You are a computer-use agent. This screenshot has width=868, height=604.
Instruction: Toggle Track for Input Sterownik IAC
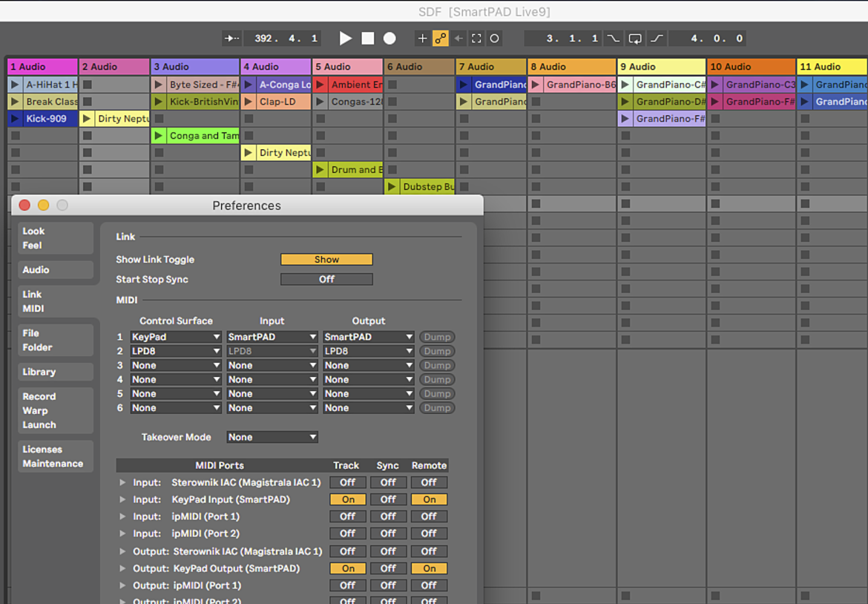[x=348, y=482]
